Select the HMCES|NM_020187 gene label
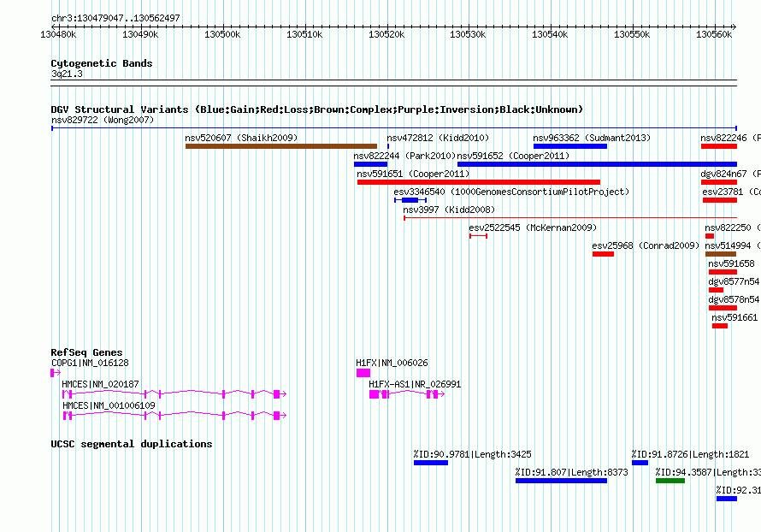This screenshot has height=532, width=761. pos(100,384)
